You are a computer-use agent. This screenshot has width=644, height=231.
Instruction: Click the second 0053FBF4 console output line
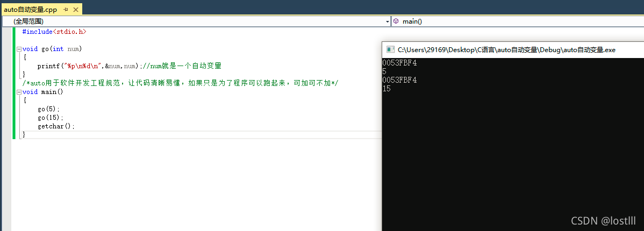coord(399,80)
